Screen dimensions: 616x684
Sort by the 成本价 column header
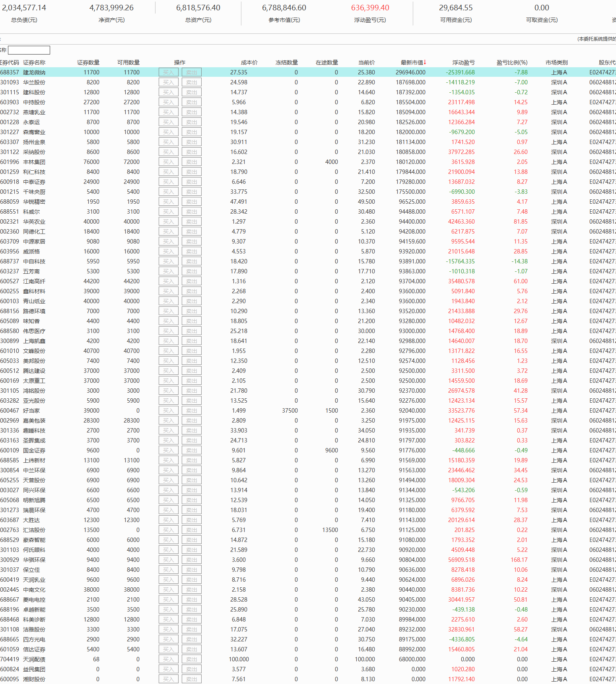(249, 62)
